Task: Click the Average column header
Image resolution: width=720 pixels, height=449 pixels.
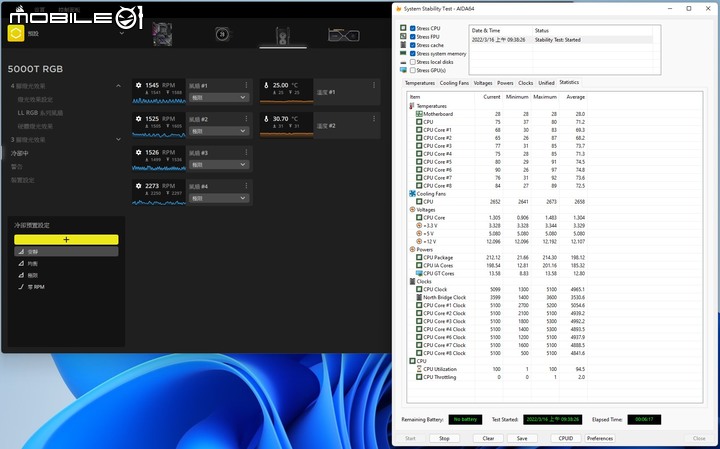Action: [x=574, y=97]
